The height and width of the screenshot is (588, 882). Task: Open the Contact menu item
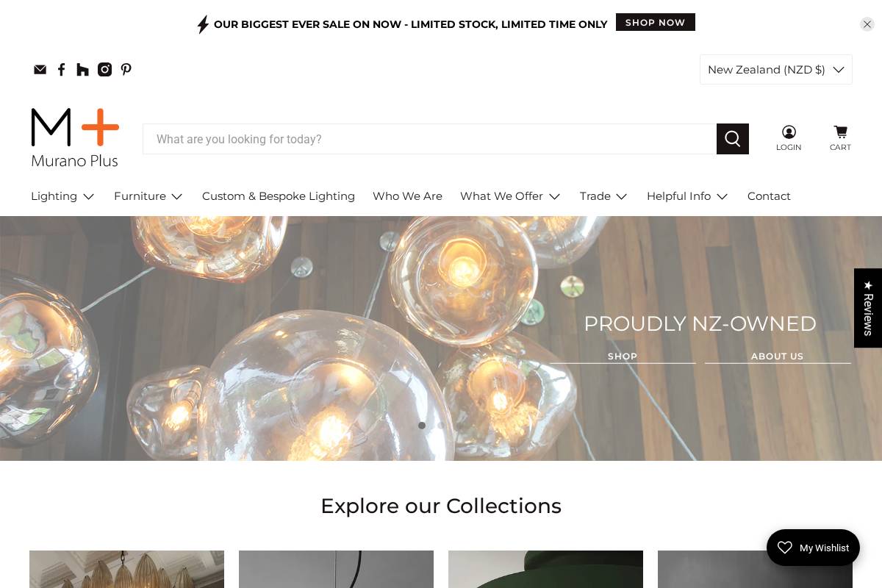tap(769, 196)
